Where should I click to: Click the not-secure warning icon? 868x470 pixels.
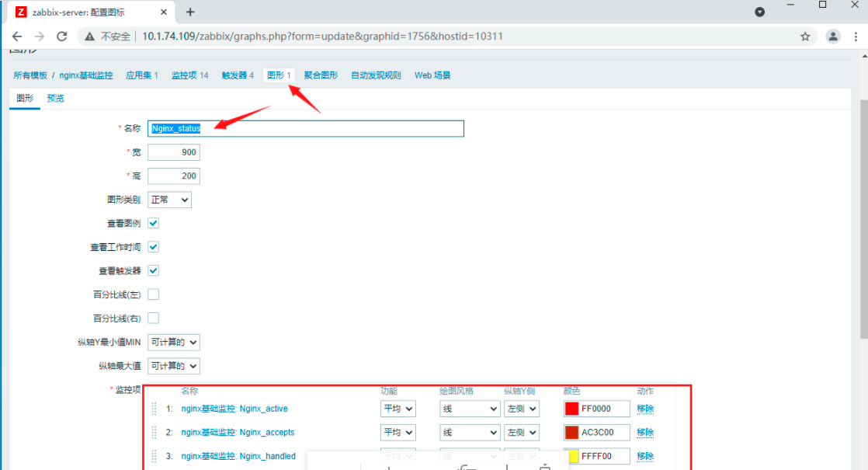(90, 37)
